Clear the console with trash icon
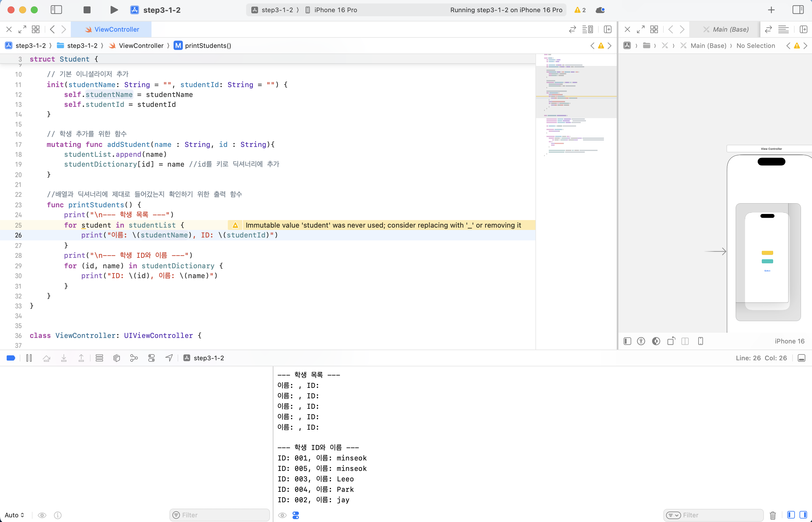 pyautogui.click(x=773, y=515)
